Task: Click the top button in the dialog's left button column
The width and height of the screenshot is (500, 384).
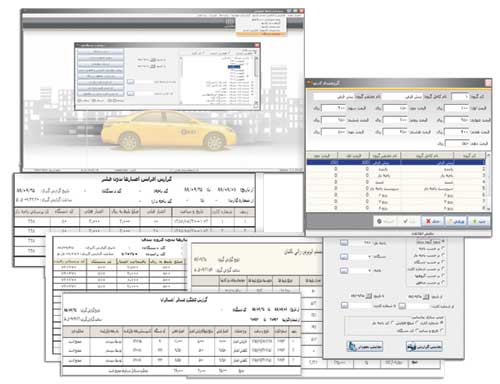Action: [x=101, y=52]
